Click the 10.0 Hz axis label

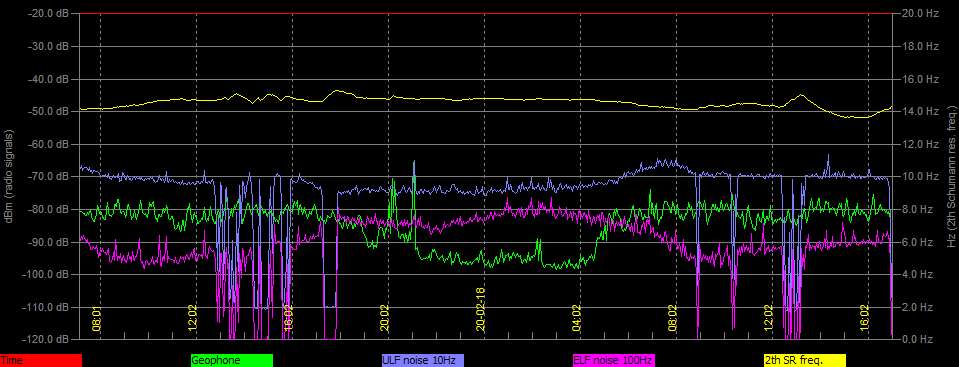[x=919, y=176]
